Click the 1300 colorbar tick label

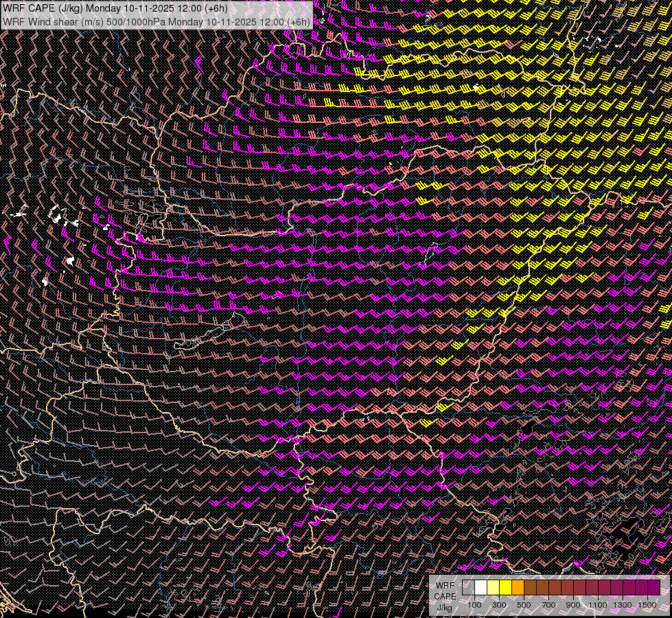[623, 604]
